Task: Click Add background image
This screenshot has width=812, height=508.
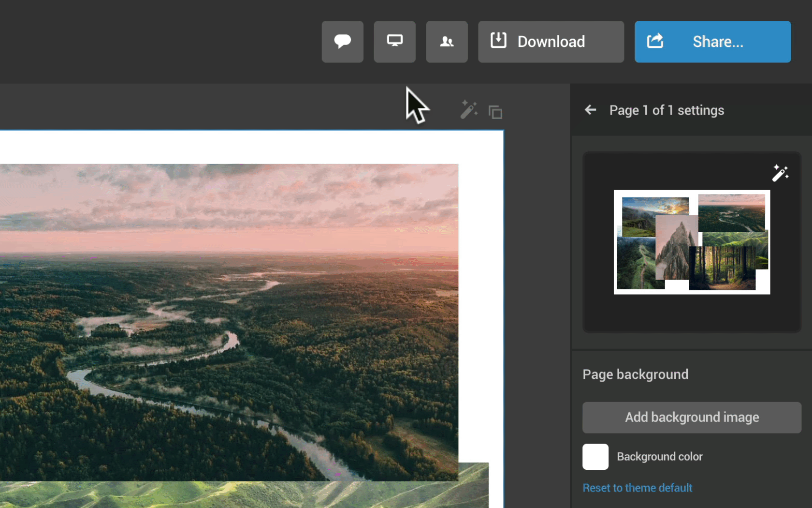Action: (692, 417)
